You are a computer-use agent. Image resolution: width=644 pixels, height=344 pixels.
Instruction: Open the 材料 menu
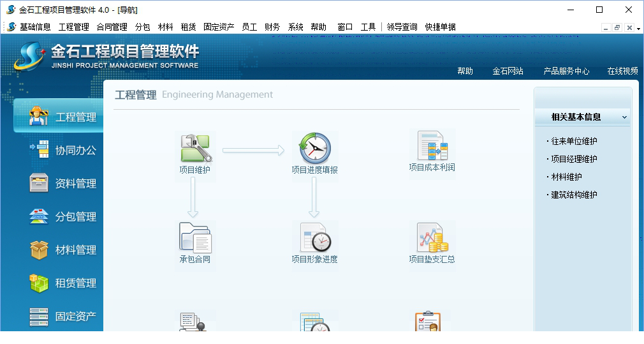(165, 27)
